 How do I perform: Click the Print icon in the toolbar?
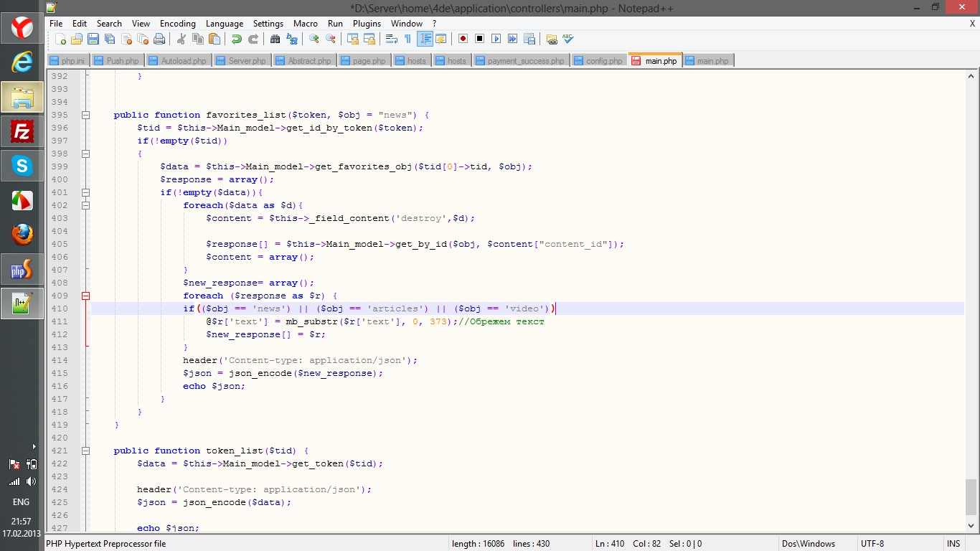[x=159, y=39]
